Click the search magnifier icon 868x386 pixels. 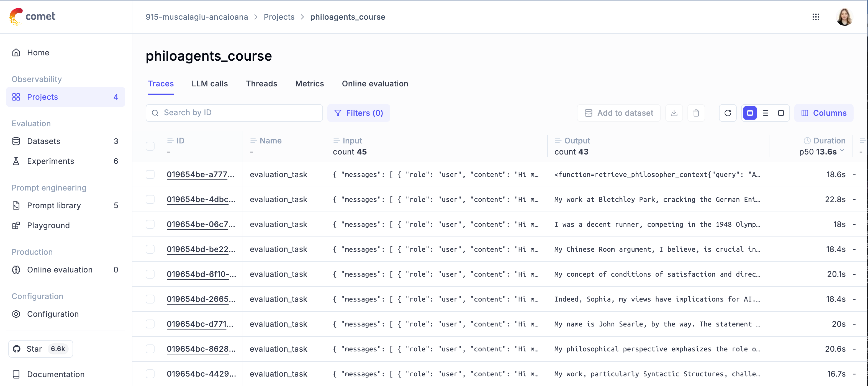click(x=155, y=113)
